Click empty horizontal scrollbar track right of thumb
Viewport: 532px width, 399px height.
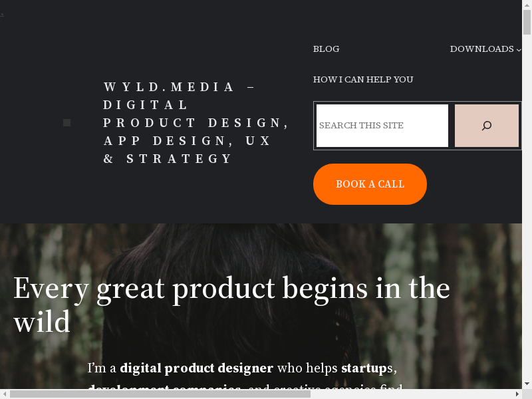click(411, 394)
